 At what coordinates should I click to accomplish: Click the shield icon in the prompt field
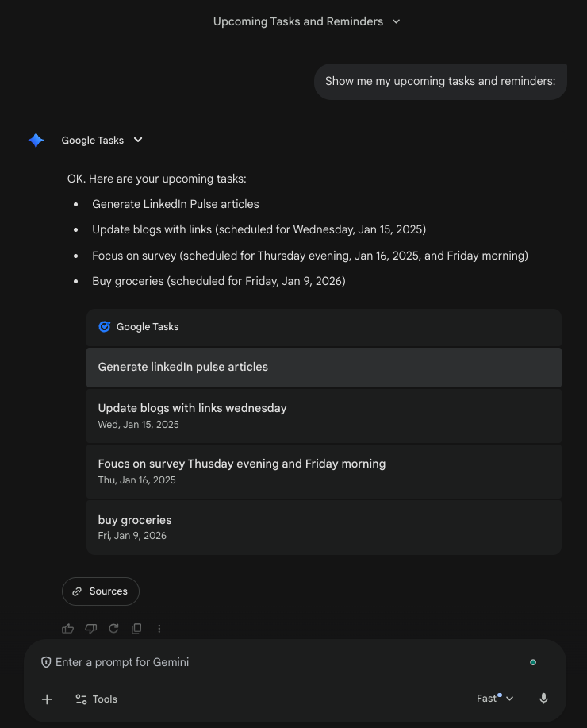[x=46, y=661]
